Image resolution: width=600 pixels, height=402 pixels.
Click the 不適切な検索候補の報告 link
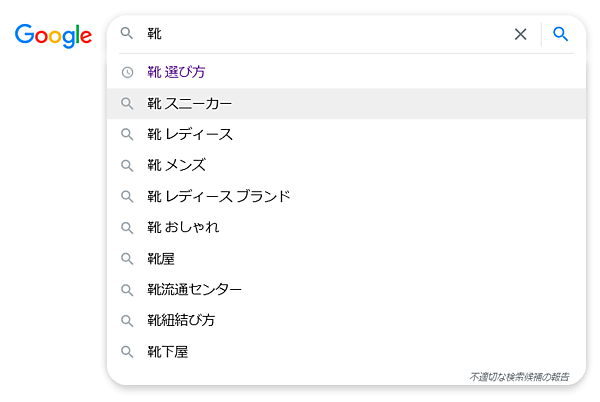(x=519, y=377)
